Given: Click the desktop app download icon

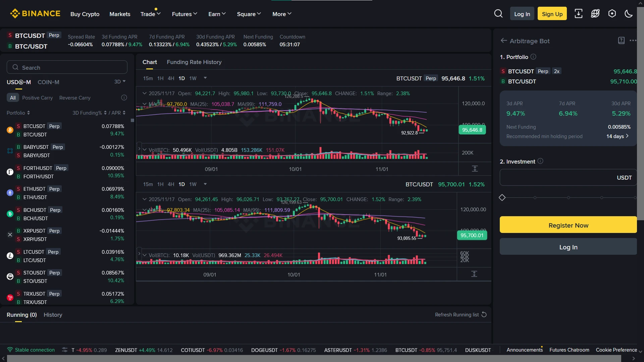Looking at the screenshot, I should pos(579,13).
